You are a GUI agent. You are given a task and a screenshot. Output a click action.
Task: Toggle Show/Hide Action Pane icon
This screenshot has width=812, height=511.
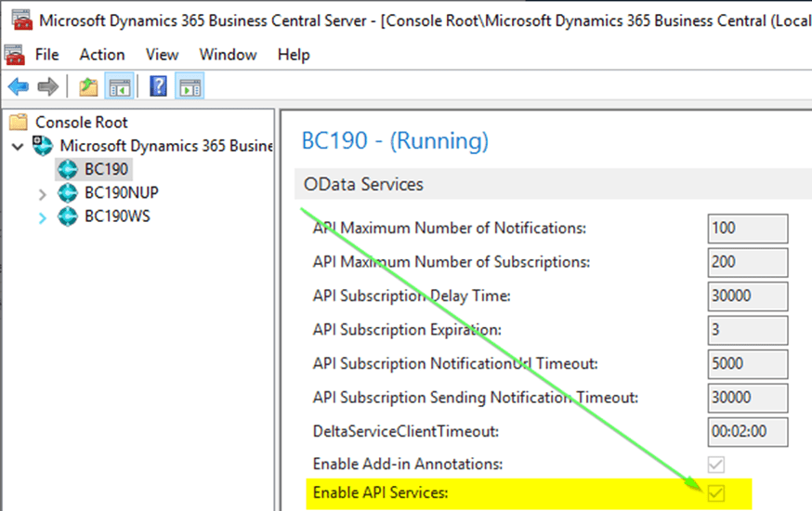(x=190, y=86)
